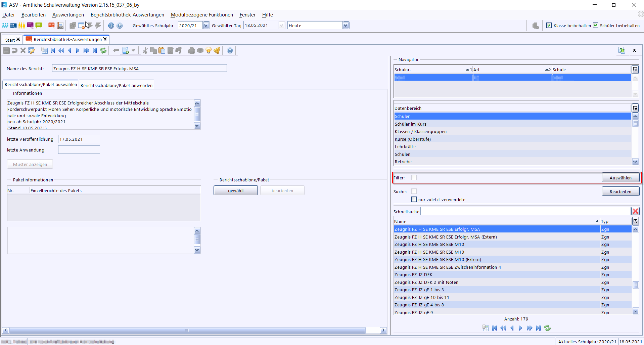Toggle the Suche checkbox
This screenshot has width=644, height=345.
pyautogui.click(x=414, y=191)
